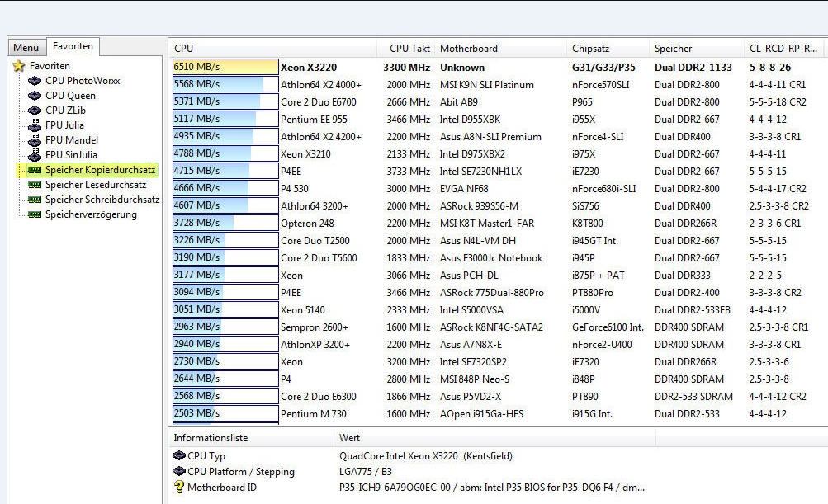Image resolution: width=828 pixels, height=504 pixels.
Task: Select the Favoriten root node label
Action: (x=50, y=66)
